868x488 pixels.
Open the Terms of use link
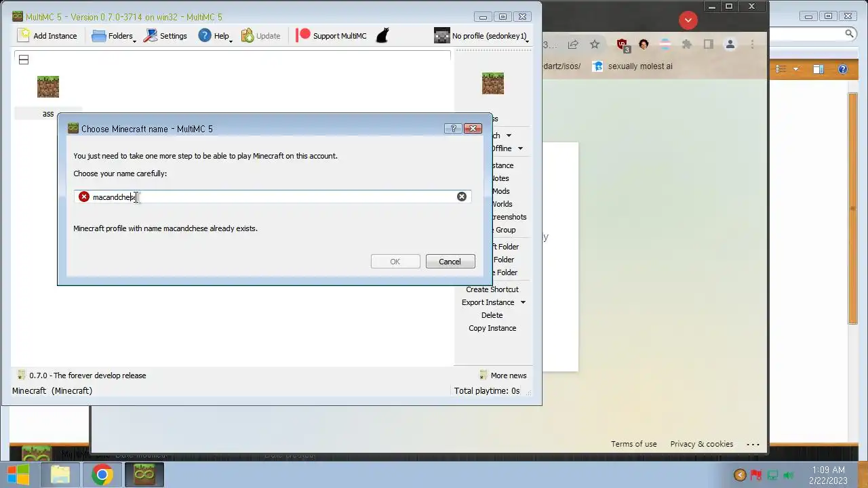634,444
